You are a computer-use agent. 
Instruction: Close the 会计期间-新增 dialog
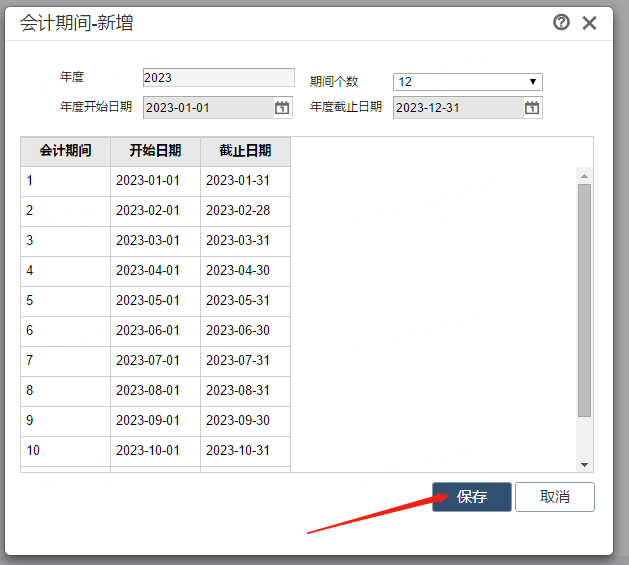589,23
